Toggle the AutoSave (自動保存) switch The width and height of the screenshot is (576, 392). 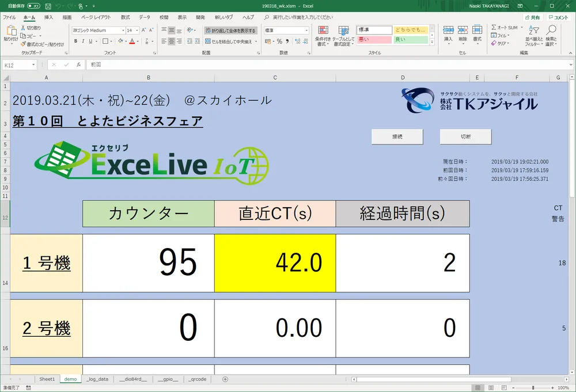tap(33, 6)
